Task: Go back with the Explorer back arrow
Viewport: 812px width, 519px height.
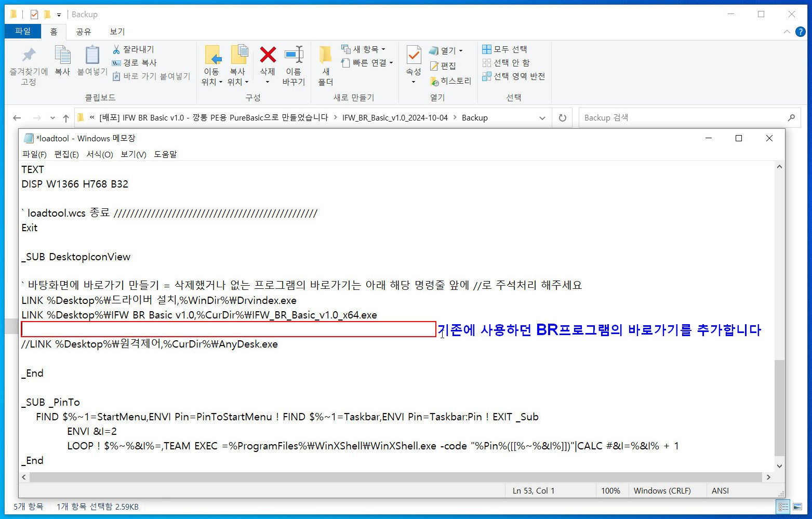Action: click(17, 118)
